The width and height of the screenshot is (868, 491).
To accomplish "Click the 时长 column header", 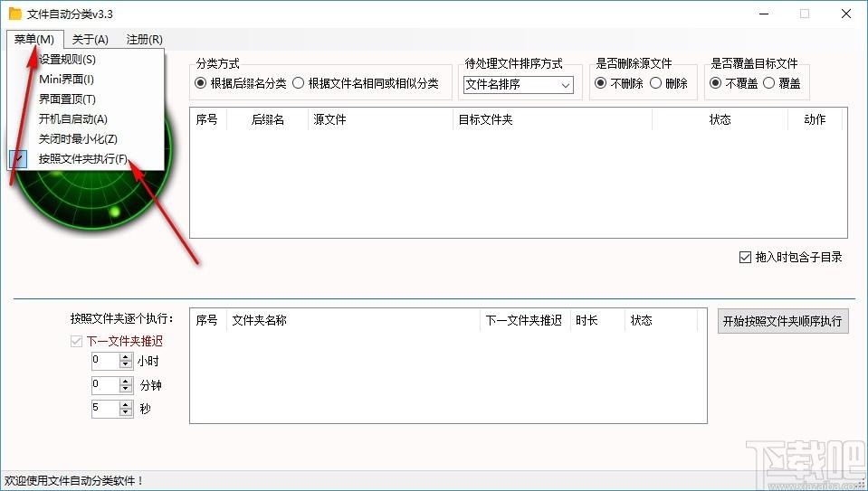I will 597,320.
